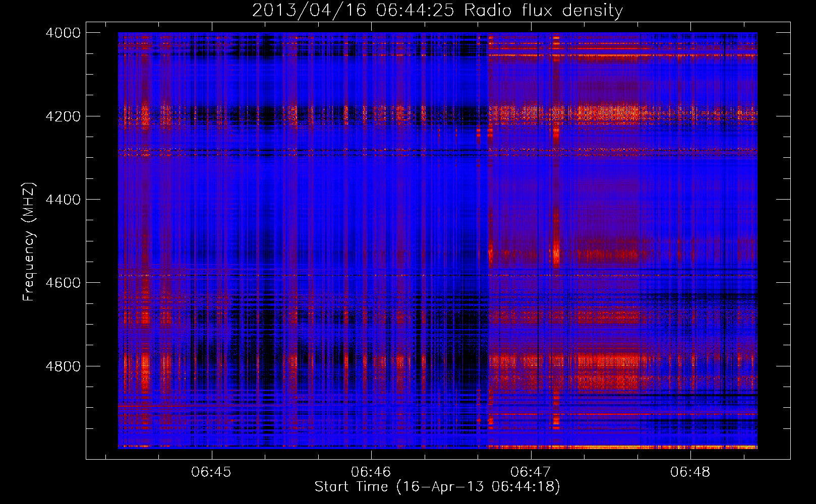The width and height of the screenshot is (816, 504).
Task: Click the plot title "2013/04/16 06:44:25 Radio flux density"
Action: pos(437,10)
